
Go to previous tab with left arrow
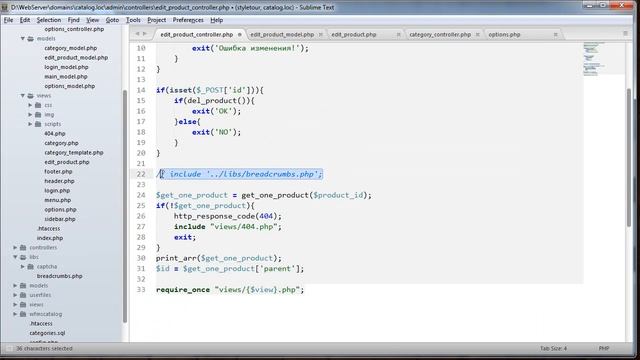pos(137,34)
